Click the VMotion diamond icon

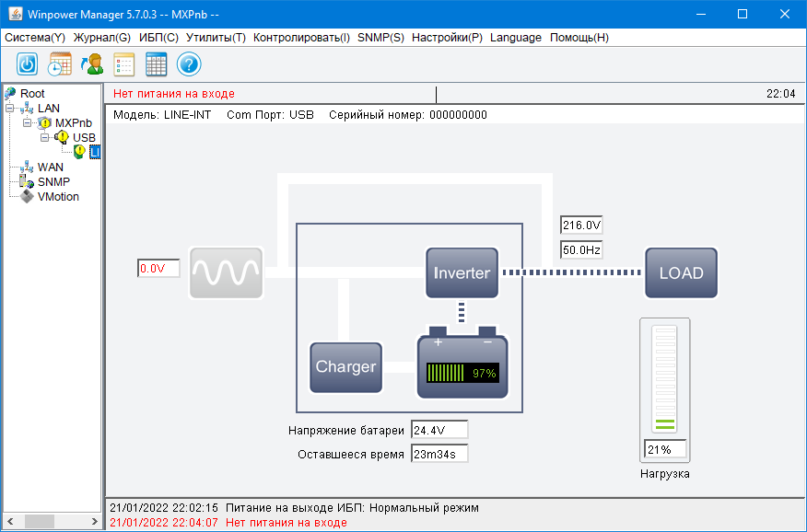pyautogui.click(x=27, y=196)
